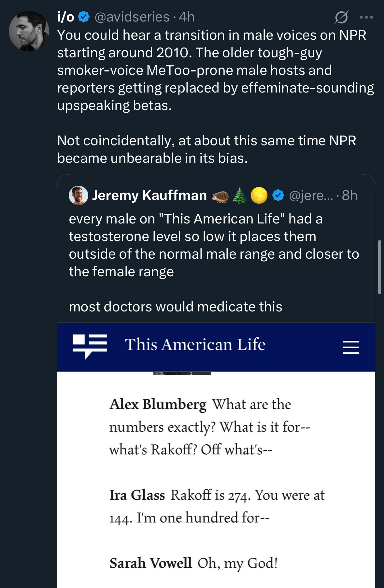Open the @avidseries handle link
384x588 pixels.
pyautogui.click(x=132, y=17)
